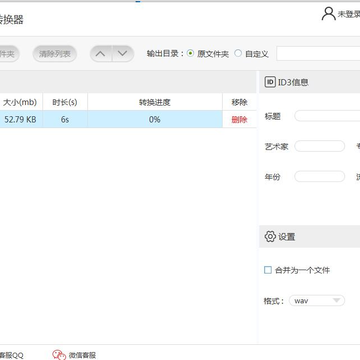Focus the 艺术家 input field
The height and width of the screenshot is (360, 360).
319,146
